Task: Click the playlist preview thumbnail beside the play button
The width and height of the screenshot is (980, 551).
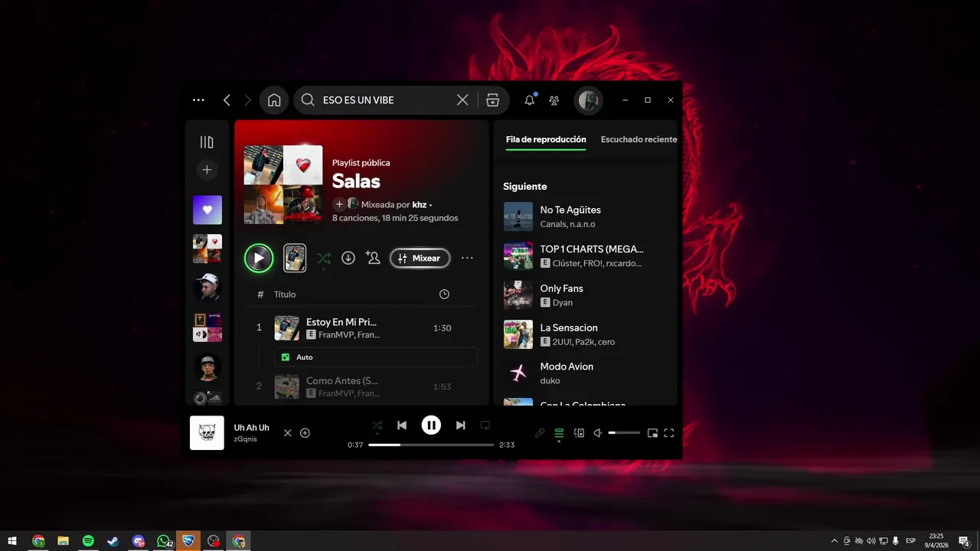Action: coord(295,258)
